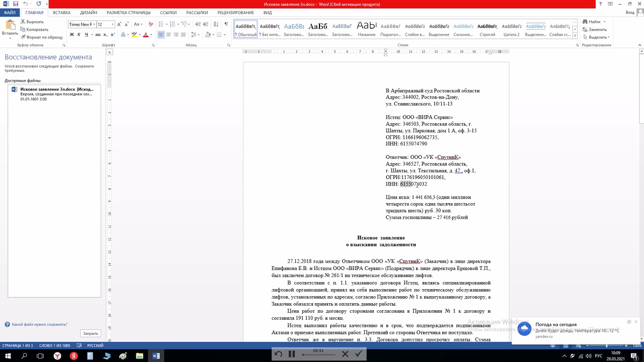644x362 pixels.
Task: Justify the paragraph text
Action: tap(183, 35)
